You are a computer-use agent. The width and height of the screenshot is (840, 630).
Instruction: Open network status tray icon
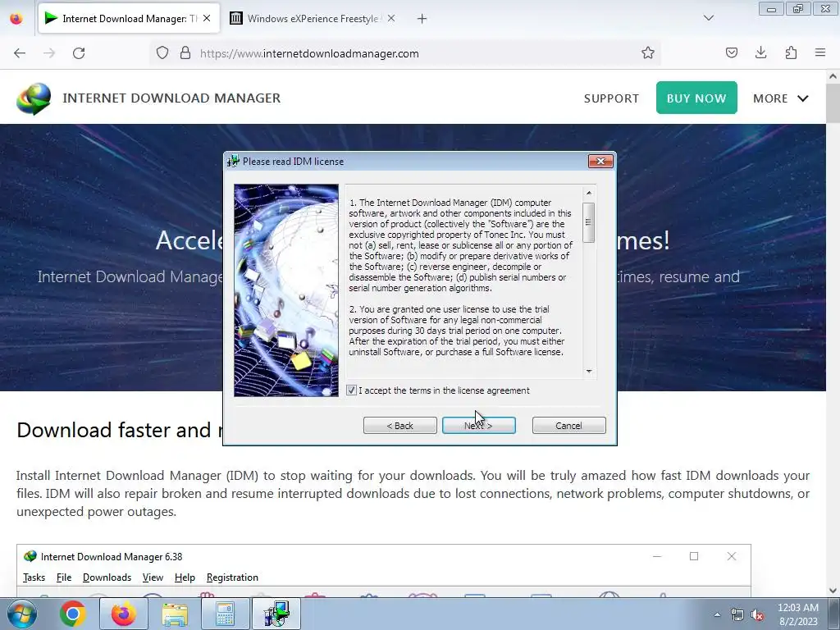(x=737, y=615)
